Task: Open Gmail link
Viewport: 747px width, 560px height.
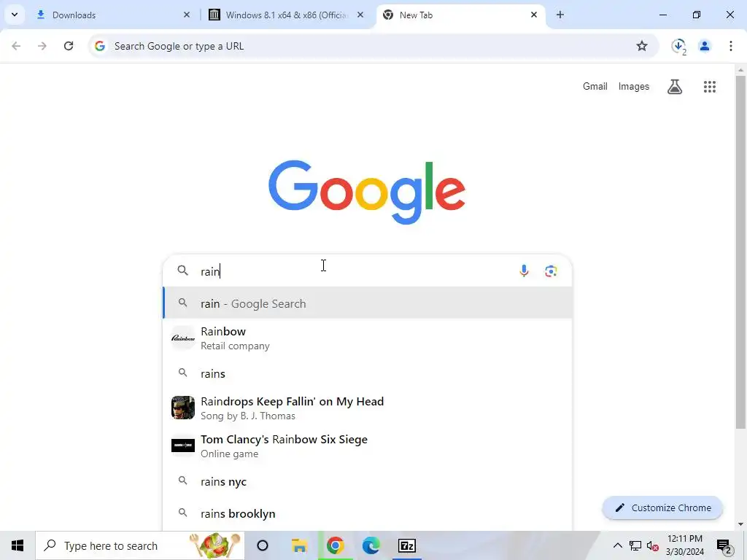Action: coord(595,86)
